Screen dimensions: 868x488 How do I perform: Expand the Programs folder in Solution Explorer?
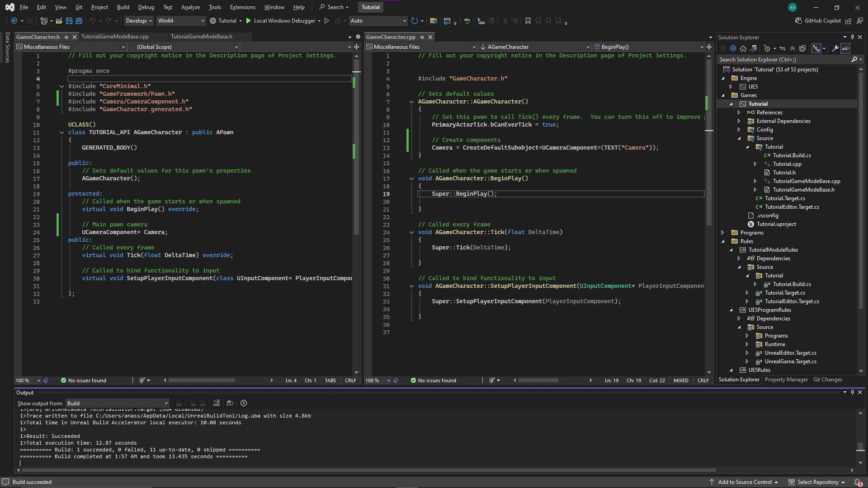tap(723, 233)
